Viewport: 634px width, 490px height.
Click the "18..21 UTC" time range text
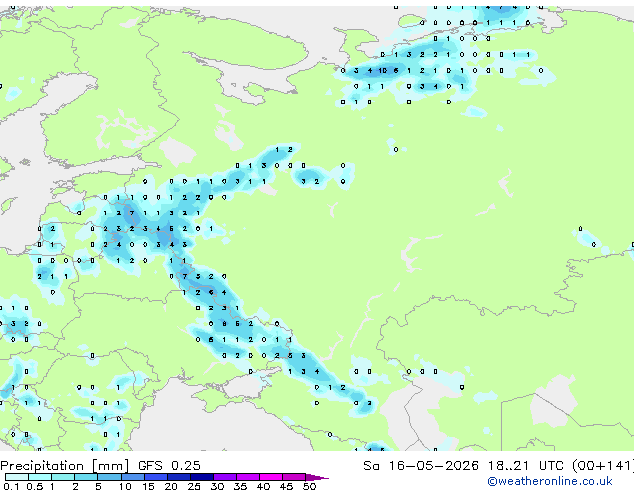tap(525, 466)
